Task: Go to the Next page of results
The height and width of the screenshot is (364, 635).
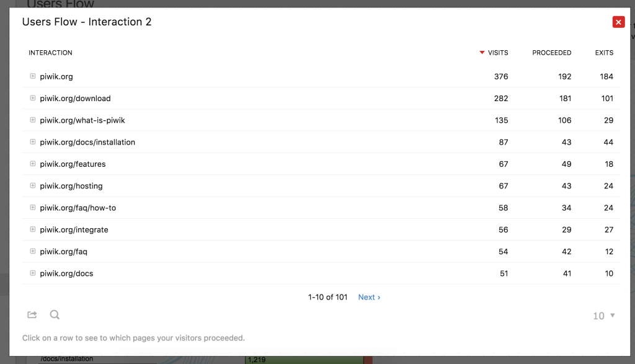Action: click(369, 297)
